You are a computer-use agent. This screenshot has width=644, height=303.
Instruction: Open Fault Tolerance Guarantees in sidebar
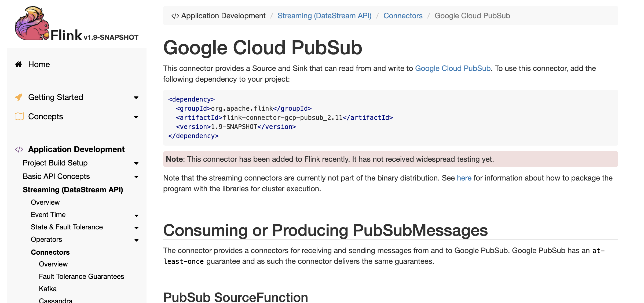coord(81,276)
